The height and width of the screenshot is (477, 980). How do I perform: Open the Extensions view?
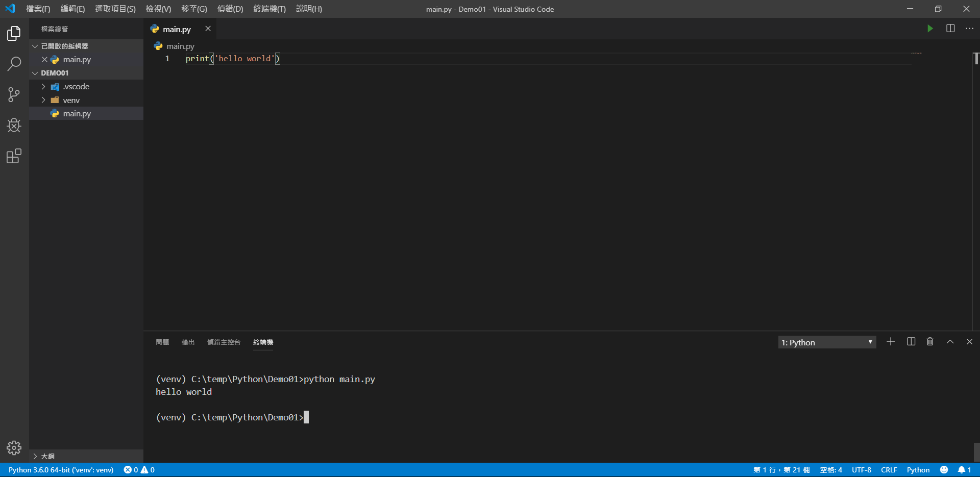coord(14,156)
